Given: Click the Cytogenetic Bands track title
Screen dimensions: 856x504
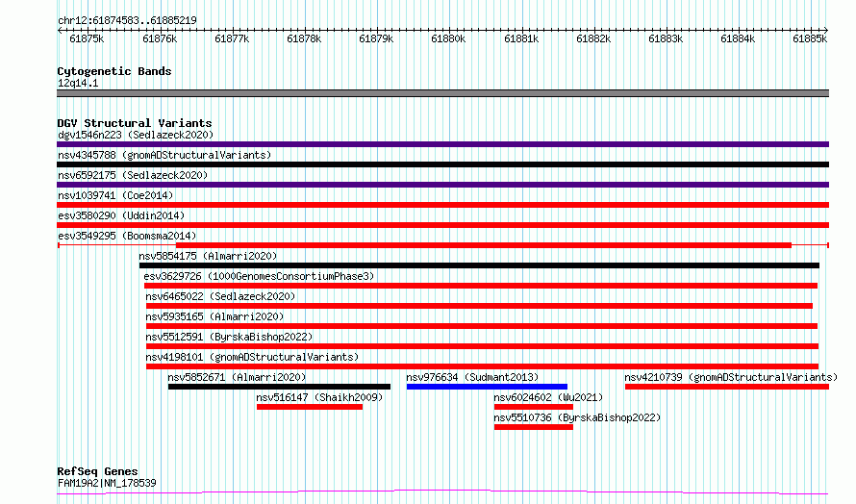Looking at the screenshot, I should [x=114, y=71].
